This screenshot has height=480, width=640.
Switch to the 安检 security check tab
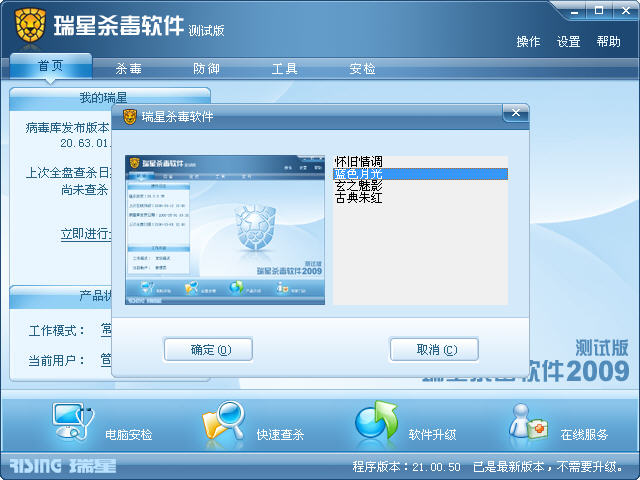(362, 69)
